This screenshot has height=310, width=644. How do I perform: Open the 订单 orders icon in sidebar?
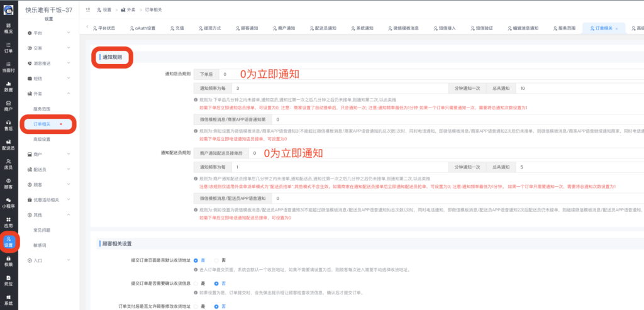(x=8, y=48)
